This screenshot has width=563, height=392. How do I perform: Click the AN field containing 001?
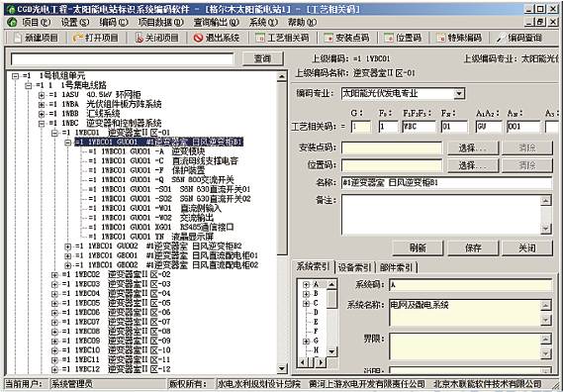click(523, 127)
